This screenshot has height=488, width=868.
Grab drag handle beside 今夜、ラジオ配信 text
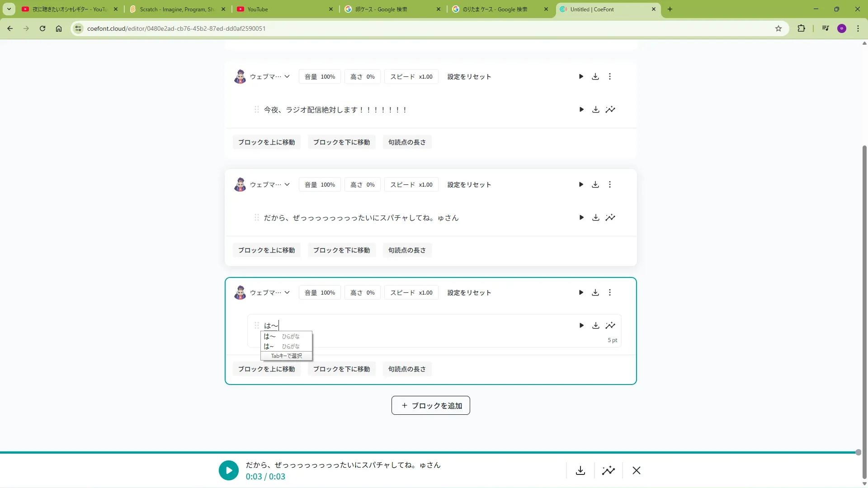pos(256,109)
